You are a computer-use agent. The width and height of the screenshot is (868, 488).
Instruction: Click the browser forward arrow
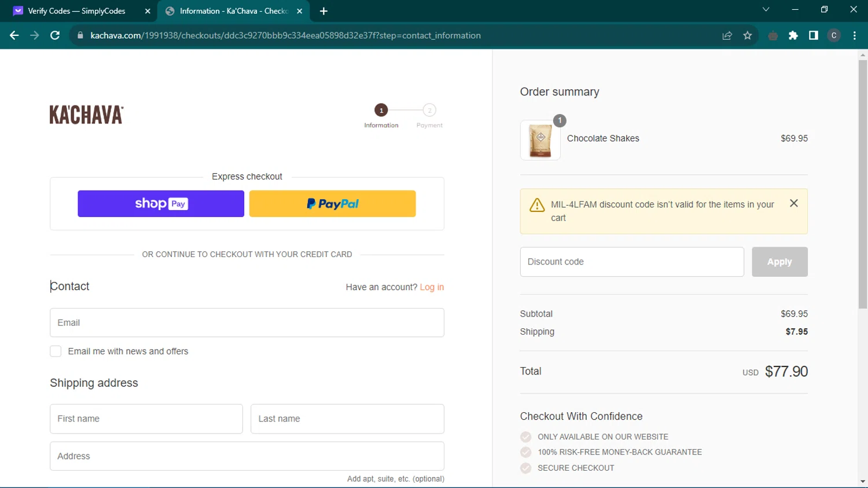click(35, 35)
